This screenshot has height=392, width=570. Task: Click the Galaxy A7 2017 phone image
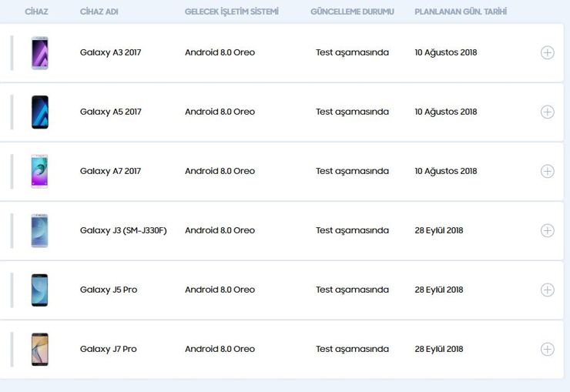click(39, 171)
